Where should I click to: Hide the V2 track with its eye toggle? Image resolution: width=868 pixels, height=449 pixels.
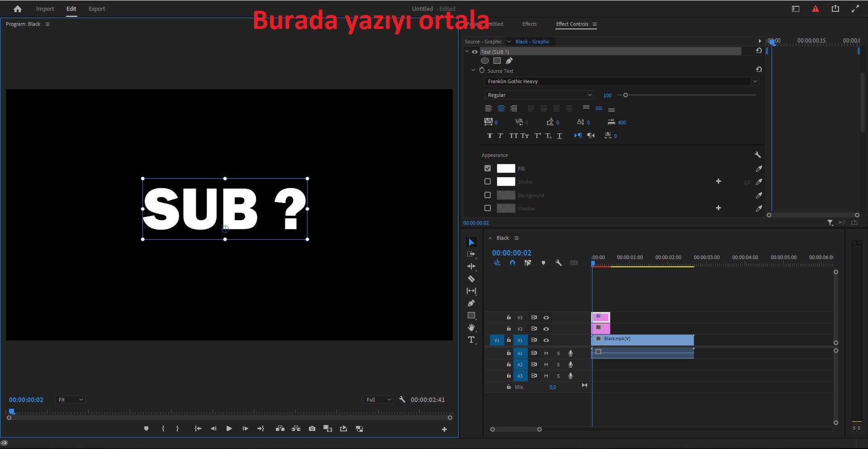point(546,329)
